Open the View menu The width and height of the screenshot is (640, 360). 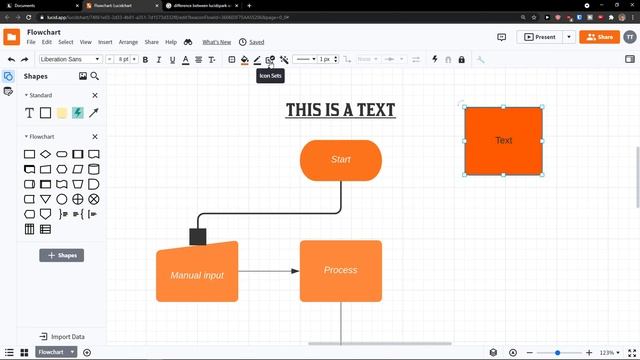point(86,42)
